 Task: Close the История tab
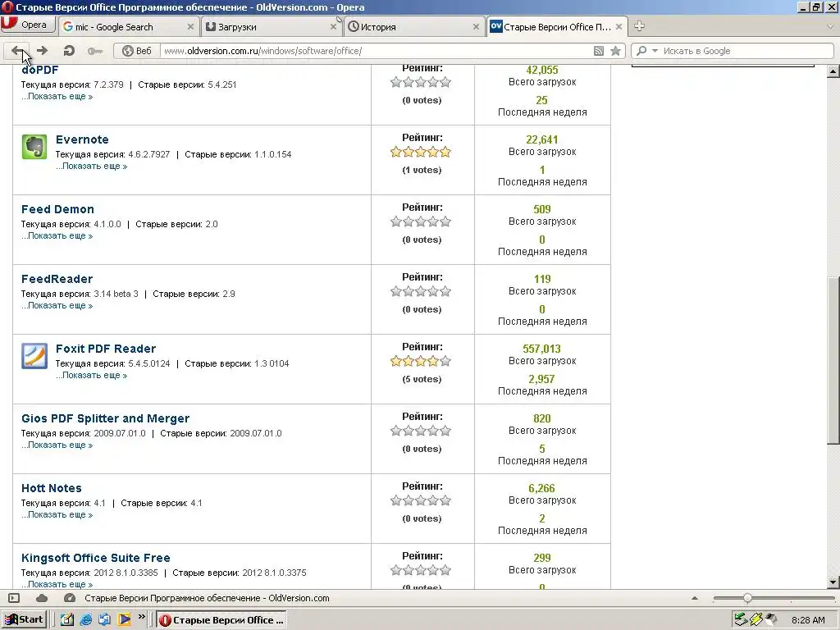pyautogui.click(x=476, y=27)
